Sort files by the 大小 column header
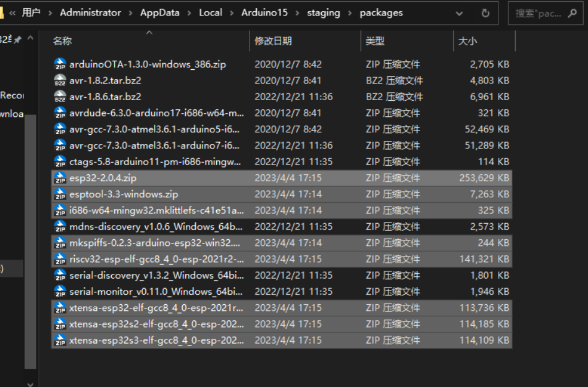 tap(466, 41)
